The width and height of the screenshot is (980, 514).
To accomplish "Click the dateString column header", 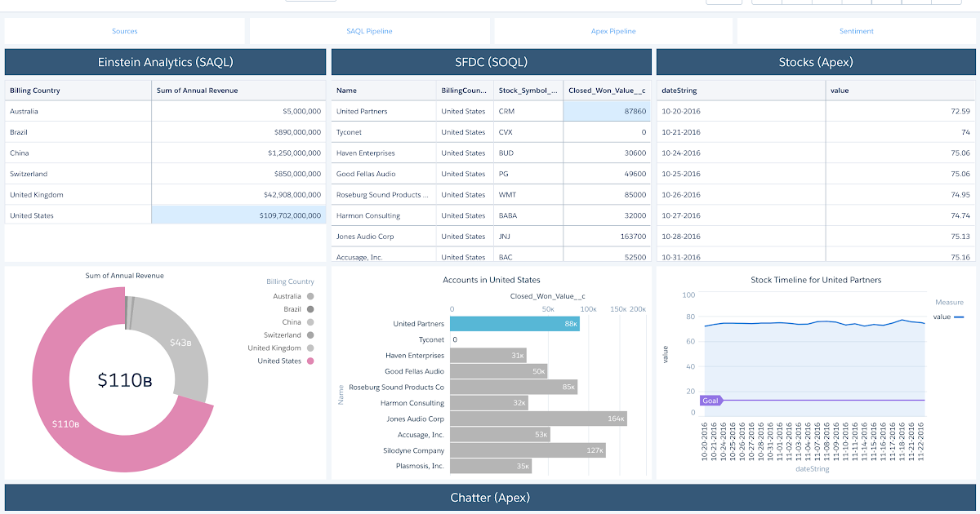I will (741, 91).
